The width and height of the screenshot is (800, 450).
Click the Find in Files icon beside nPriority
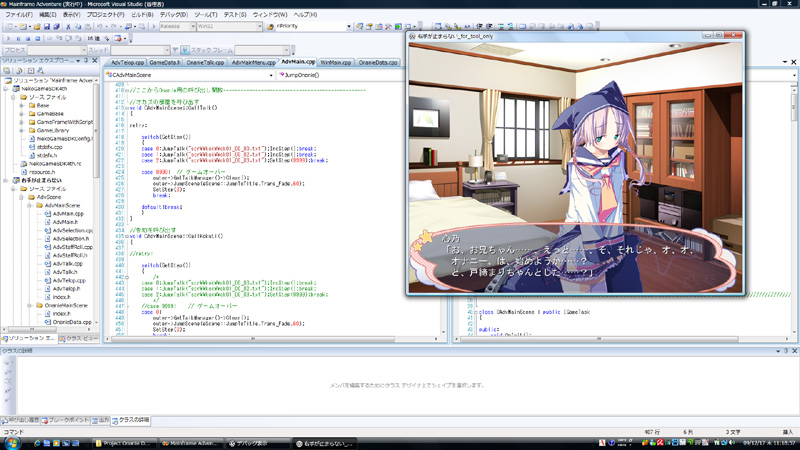270,27
